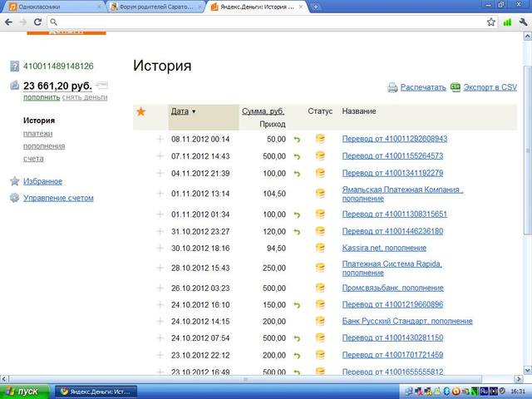Open the Ямальская Платежная Компания пополнение link
The width and height of the screenshot is (532, 399).
(x=402, y=194)
